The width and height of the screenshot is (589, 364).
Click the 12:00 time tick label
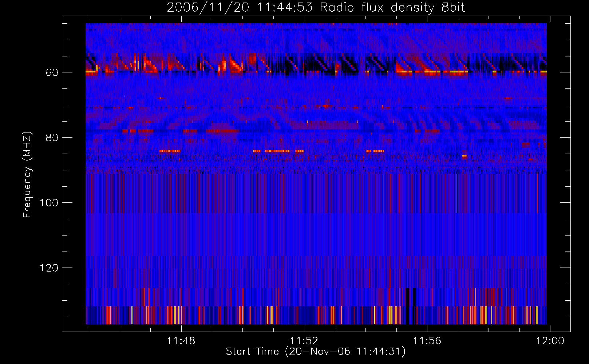[550, 341]
